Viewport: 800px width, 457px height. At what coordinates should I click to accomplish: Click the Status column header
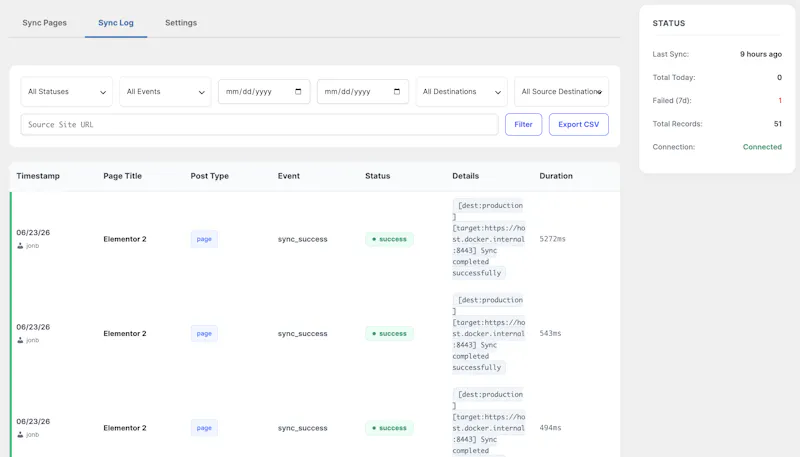tap(378, 176)
